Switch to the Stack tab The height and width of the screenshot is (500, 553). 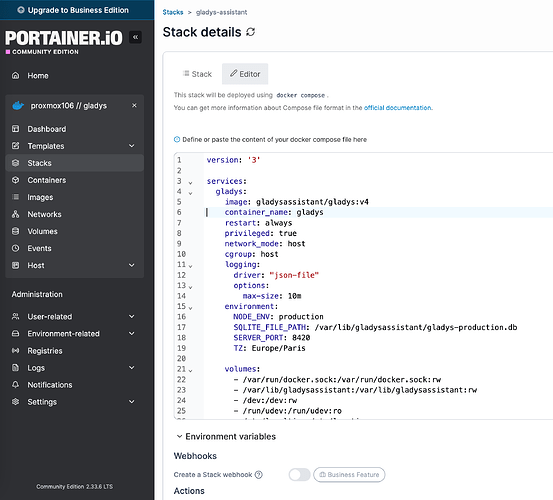pyautogui.click(x=197, y=74)
